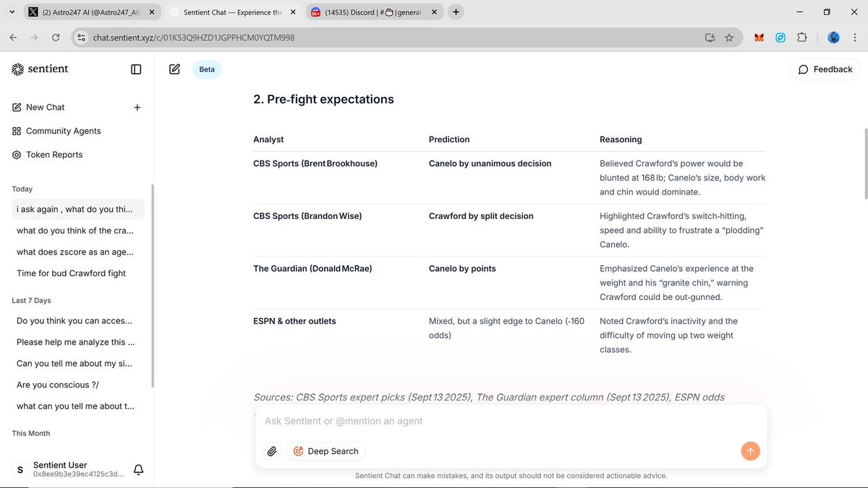Open a new browser tab

coord(456,12)
